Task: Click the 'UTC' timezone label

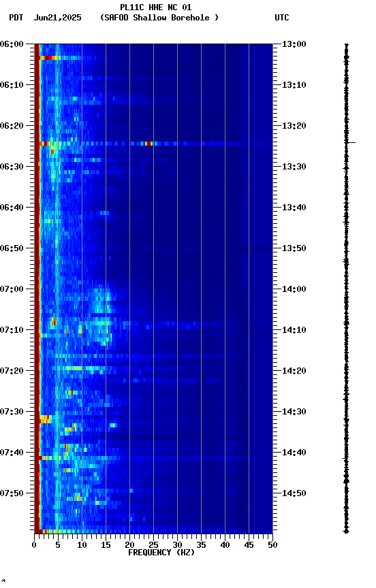Action: point(282,18)
